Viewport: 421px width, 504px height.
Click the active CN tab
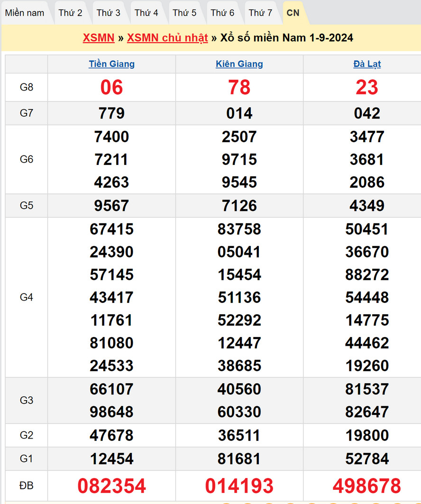293,13
